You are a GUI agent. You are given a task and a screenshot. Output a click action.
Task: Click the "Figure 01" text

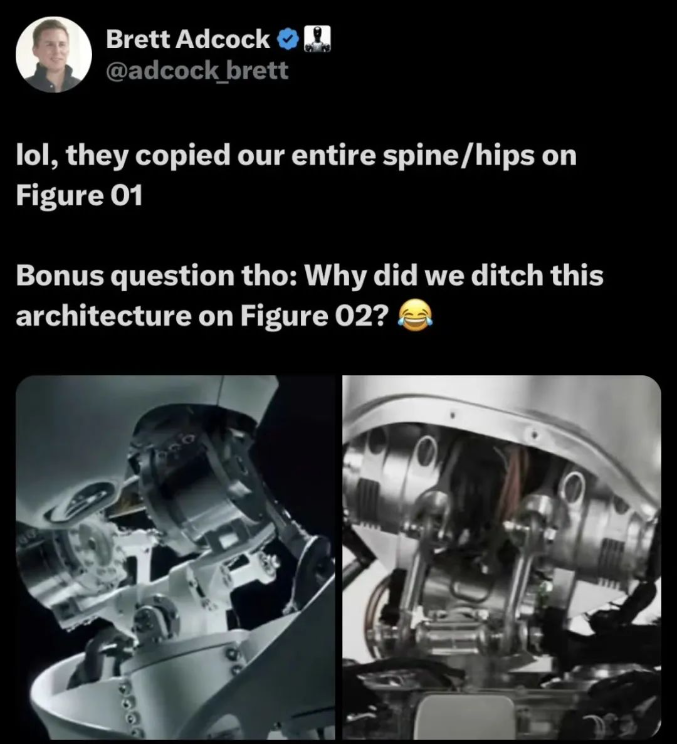coord(79,195)
